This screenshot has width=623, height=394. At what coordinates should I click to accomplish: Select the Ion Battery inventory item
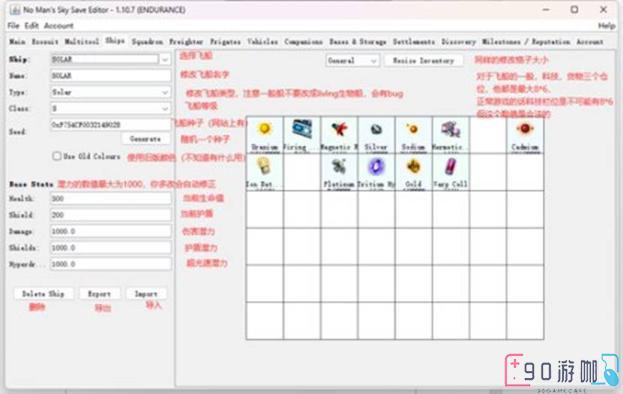click(265, 172)
